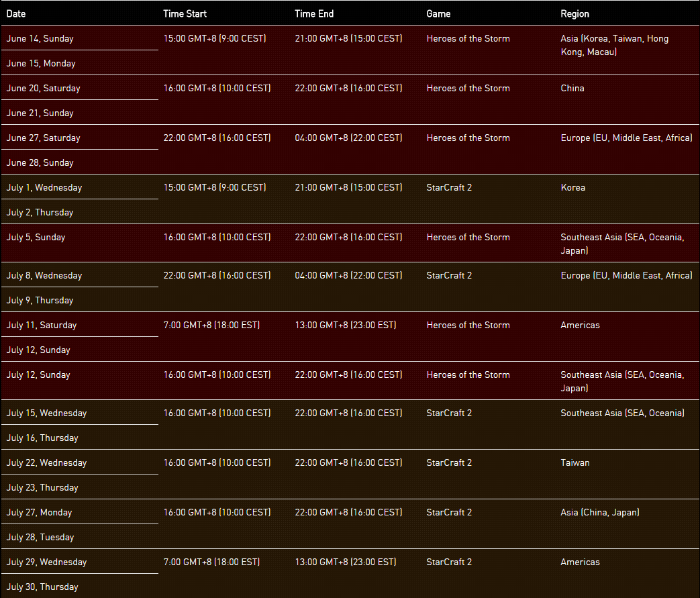Click the Southeast Asia region in the July 5 row
This screenshot has height=598, width=700.
coord(622,244)
